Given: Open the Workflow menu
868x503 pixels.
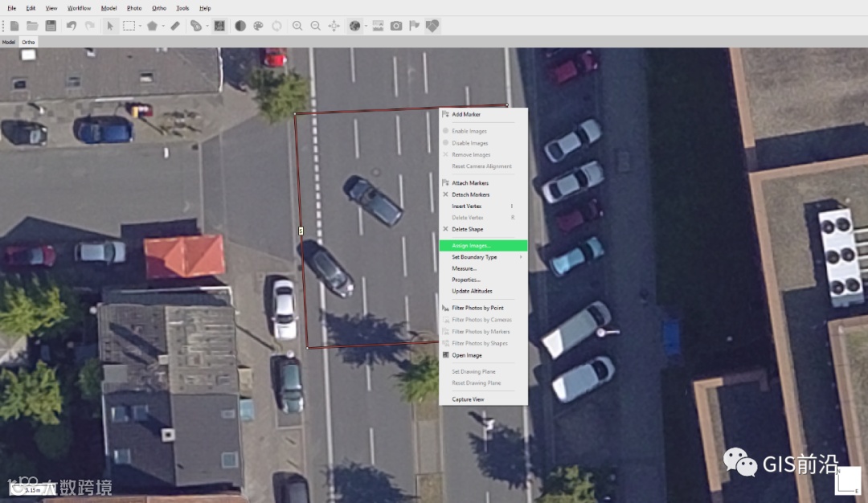Looking at the screenshot, I should click(79, 8).
